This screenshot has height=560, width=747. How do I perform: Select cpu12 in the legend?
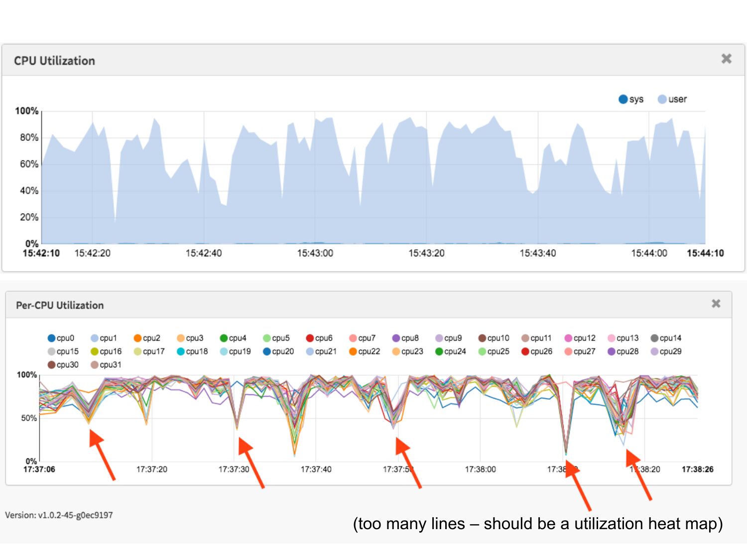click(x=580, y=338)
